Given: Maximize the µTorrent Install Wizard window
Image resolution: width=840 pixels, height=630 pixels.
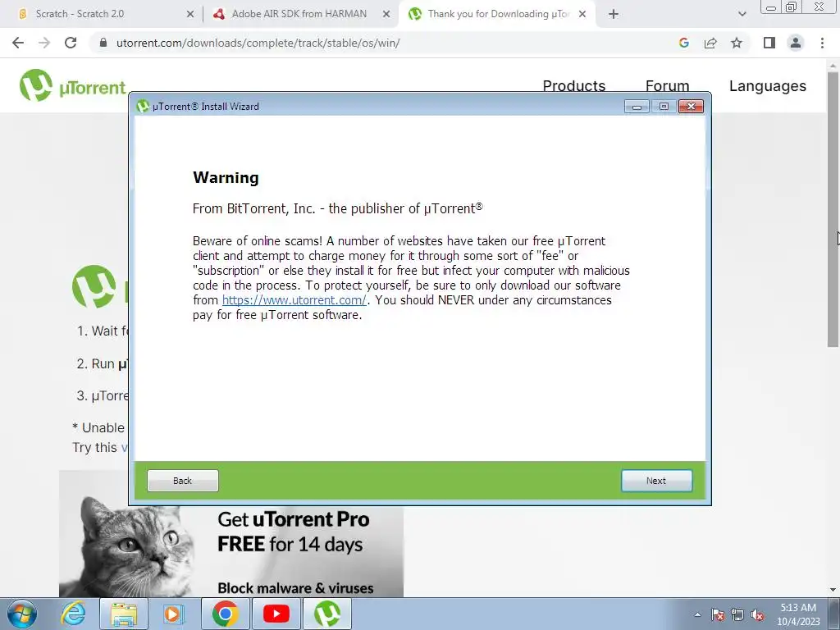Looking at the screenshot, I should click(664, 107).
